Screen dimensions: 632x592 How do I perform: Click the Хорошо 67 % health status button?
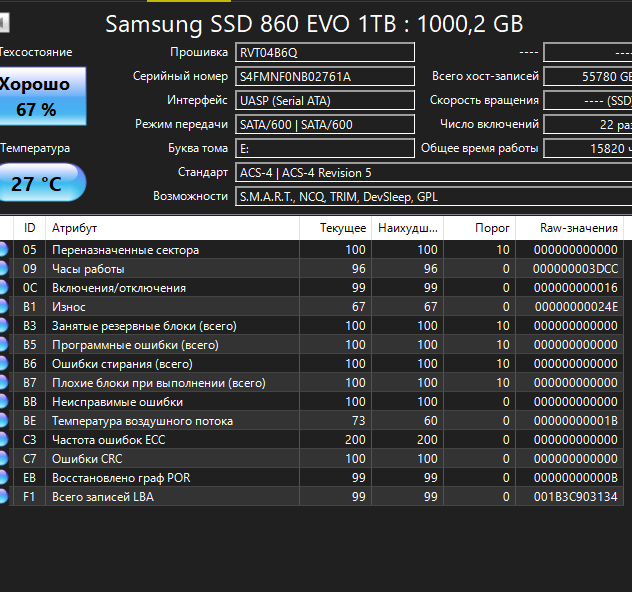(x=42, y=96)
